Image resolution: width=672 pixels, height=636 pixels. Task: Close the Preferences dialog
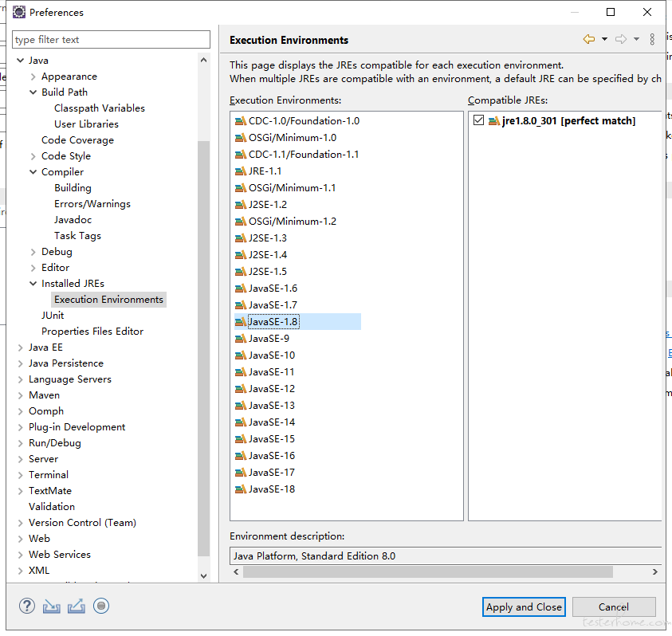[647, 12]
